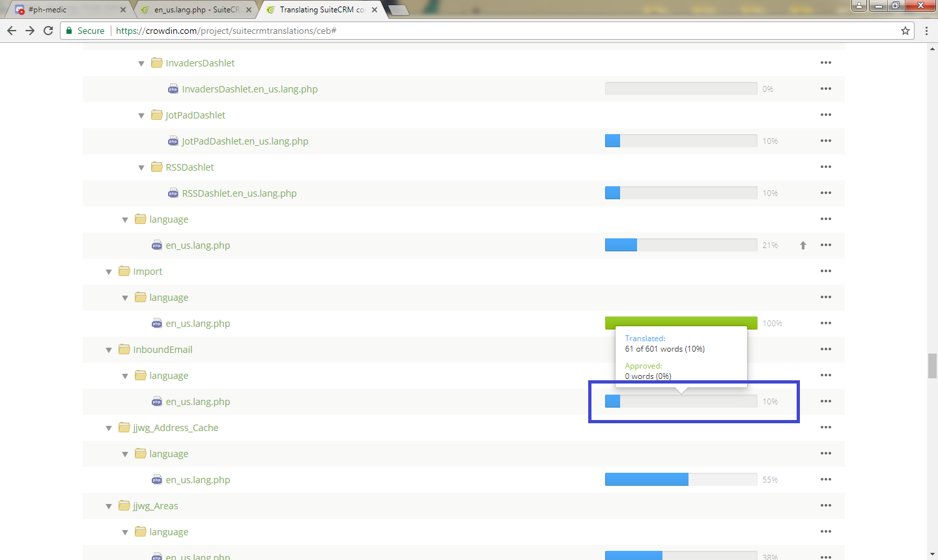Collapse the Import folder
Viewport: 938px width, 560px height.
tap(109, 272)
